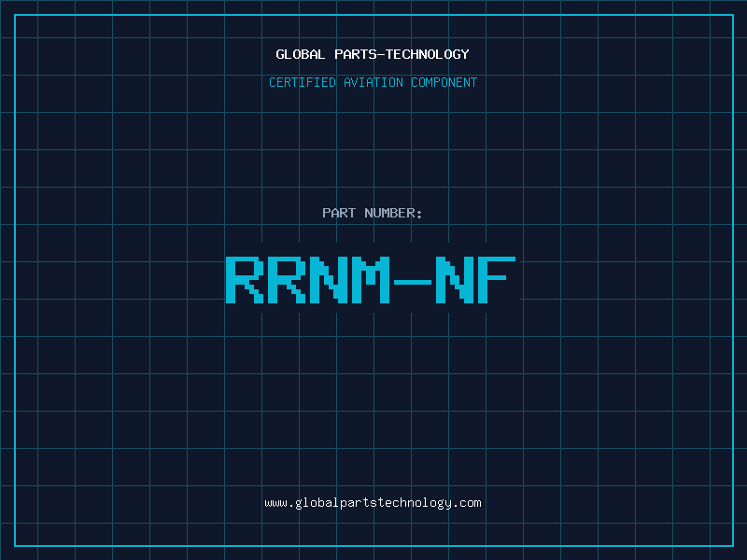Select the word AVIATION in the subtitle

373,82
